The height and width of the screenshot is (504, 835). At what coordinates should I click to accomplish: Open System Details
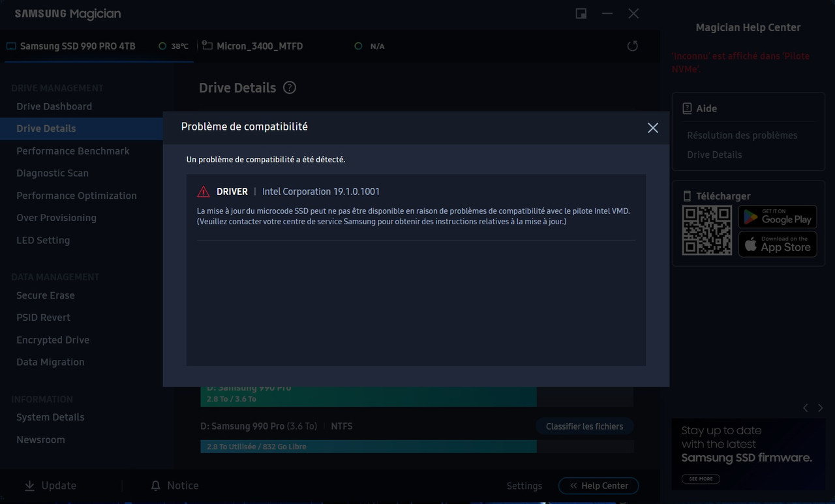click(x=50, y=417)
